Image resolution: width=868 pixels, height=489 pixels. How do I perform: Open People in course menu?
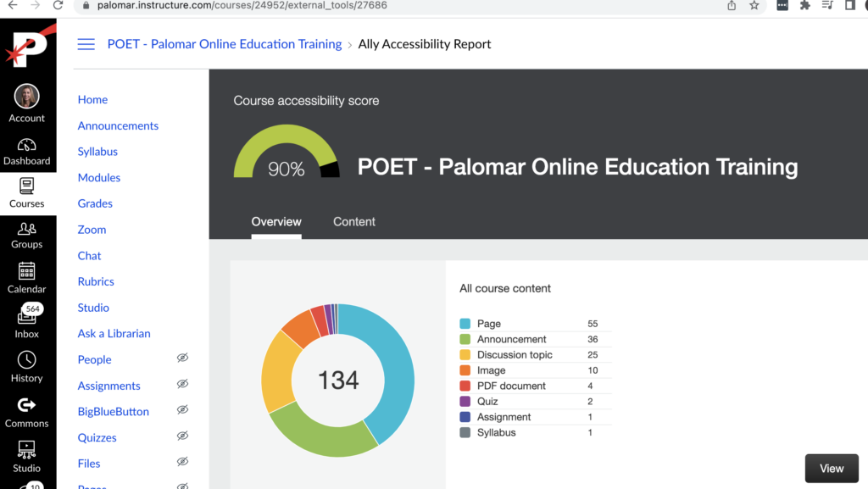click(95, 359)
